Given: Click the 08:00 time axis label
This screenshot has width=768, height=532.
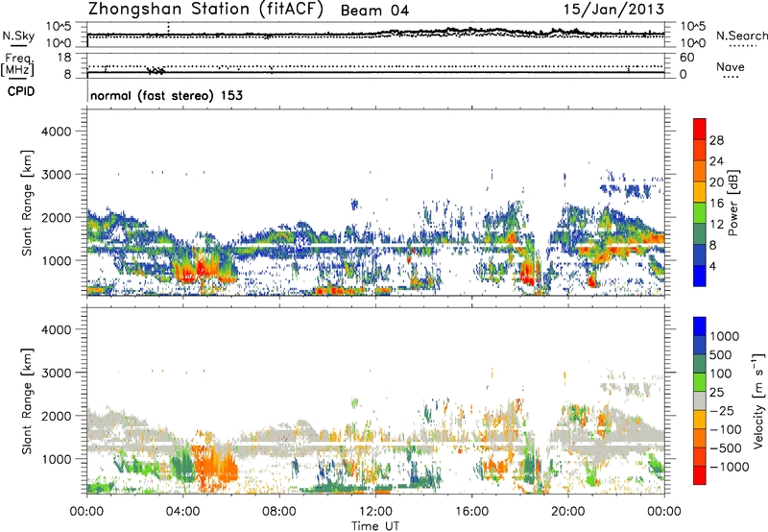Looking at the screenshot, I should (x=279, y=512).
